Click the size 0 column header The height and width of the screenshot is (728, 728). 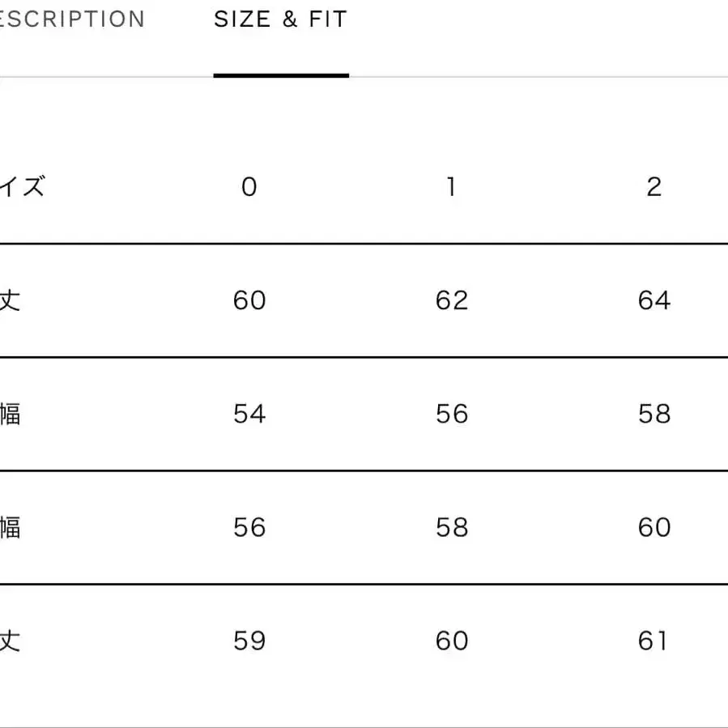(x=249, y=187)
